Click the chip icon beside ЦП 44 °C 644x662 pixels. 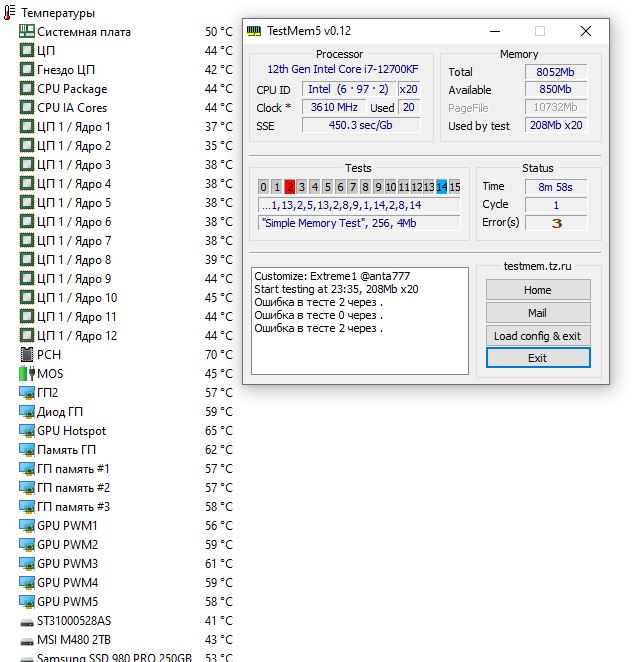(27, 50)
